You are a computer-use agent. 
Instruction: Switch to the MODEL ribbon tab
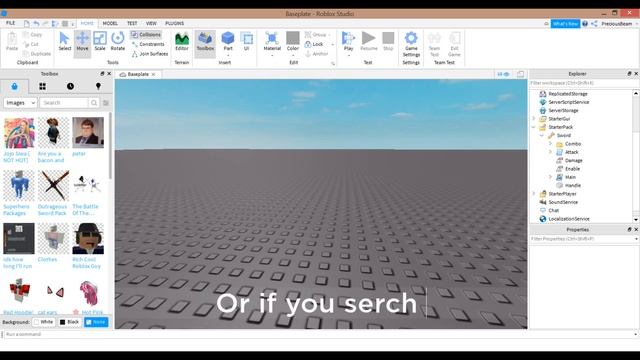pyautogui.click(x=110, y=23)
